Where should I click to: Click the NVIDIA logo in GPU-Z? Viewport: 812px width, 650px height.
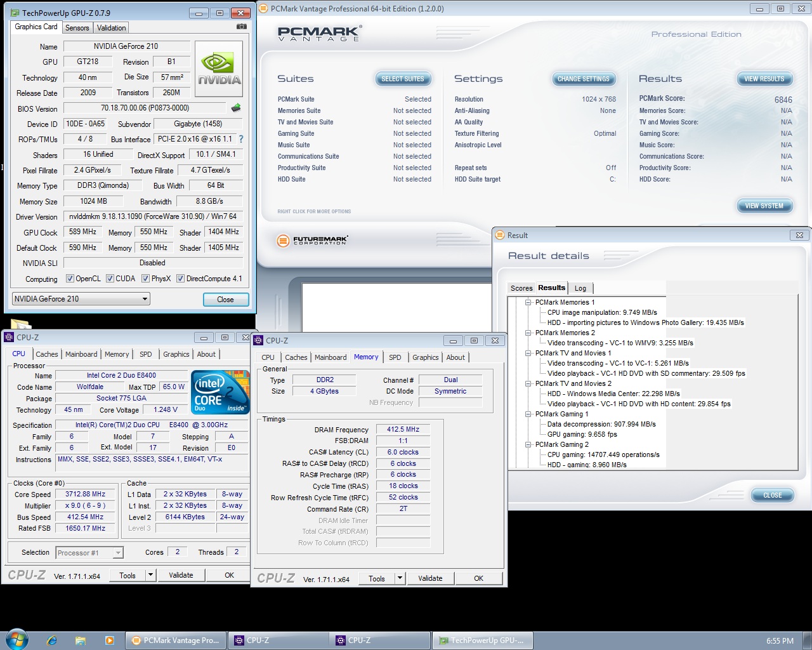[219, 69]
